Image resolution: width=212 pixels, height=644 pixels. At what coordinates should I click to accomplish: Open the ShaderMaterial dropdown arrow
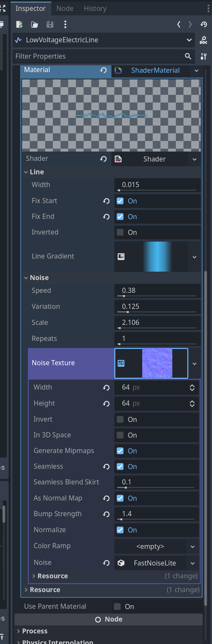click(x=196, y=70)
